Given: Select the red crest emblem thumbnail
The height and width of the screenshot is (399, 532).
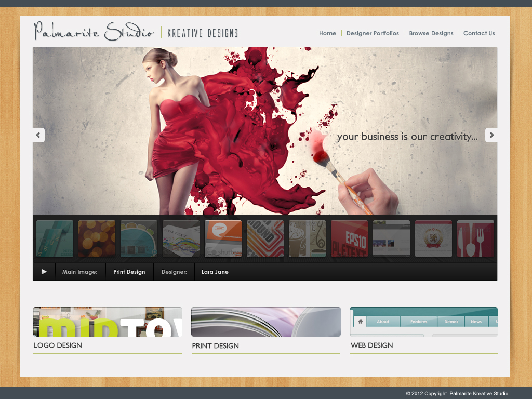Looking at the screenshot, I should (433, 239).
